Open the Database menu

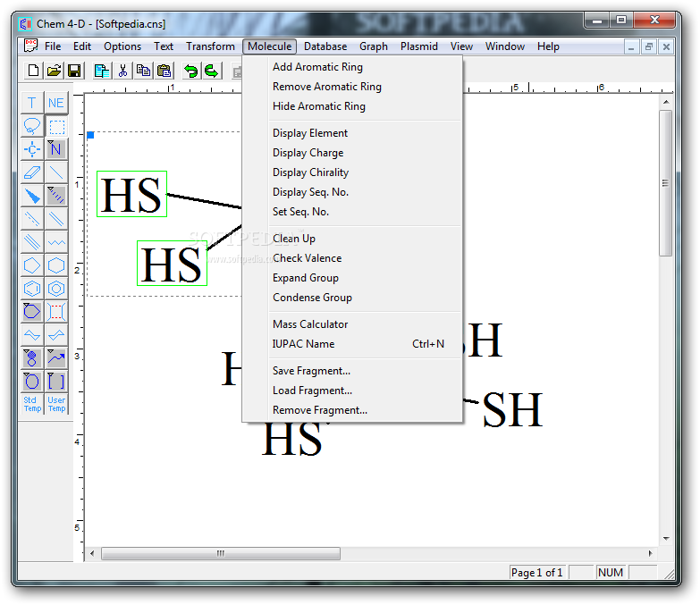click(x=325, y=46)
